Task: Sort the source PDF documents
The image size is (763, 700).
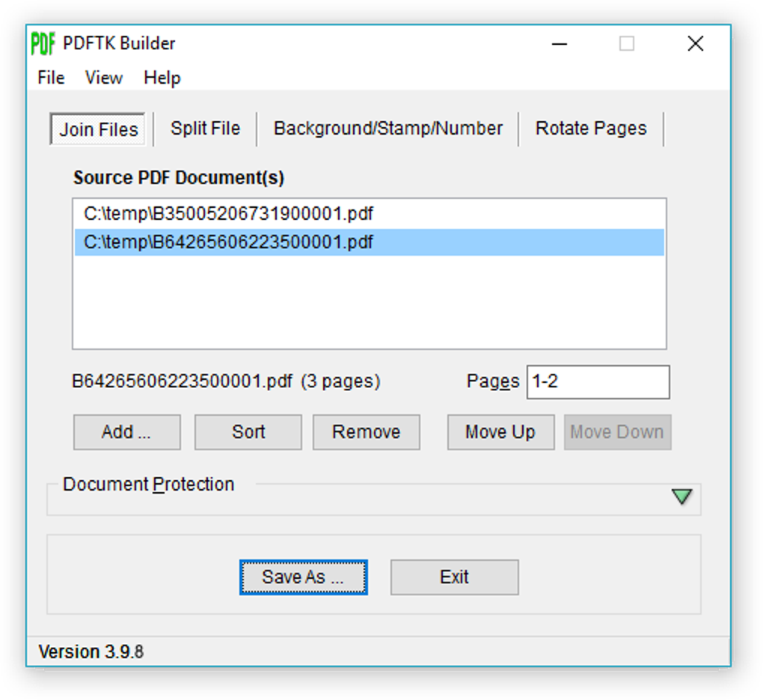Action: tap(248, 432)
